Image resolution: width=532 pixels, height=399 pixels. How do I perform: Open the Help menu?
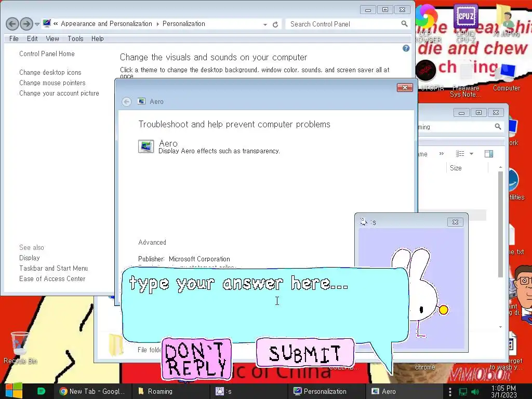point(97,38)
